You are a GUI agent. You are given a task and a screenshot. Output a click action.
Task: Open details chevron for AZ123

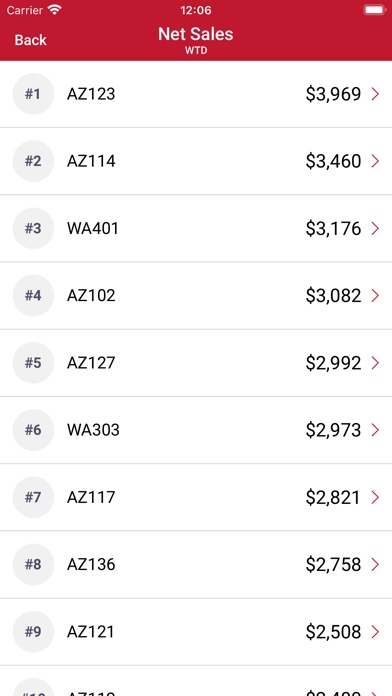(x=376, y=94)
